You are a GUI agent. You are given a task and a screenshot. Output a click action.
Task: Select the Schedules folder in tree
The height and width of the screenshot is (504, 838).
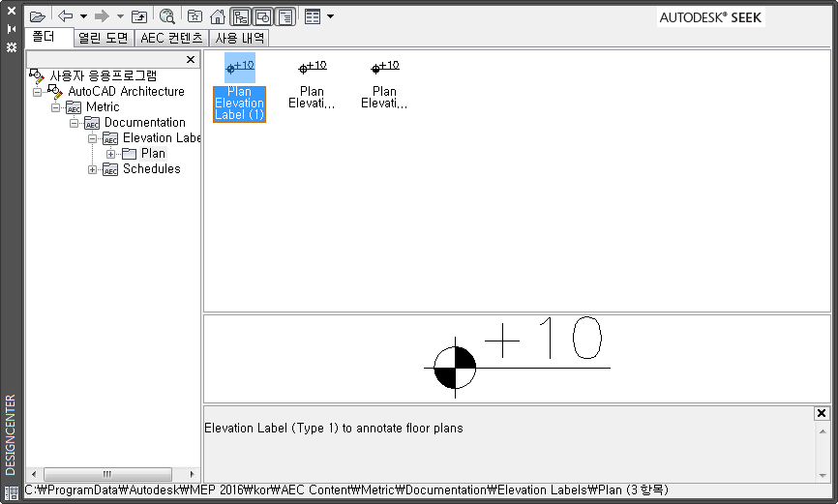click(x=152, y=169)
